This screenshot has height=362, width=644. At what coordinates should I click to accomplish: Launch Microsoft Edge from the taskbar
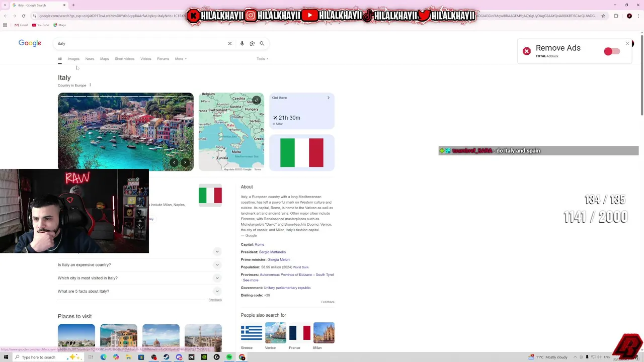(103, 357)
